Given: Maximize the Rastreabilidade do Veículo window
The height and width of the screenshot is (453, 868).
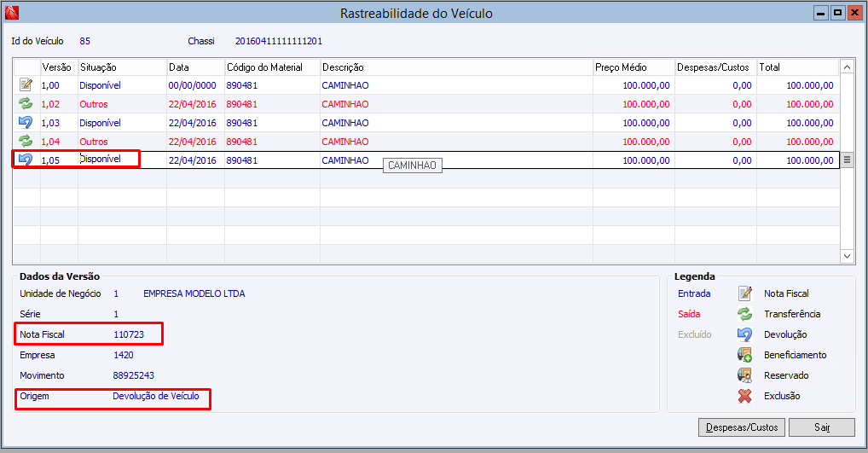Looking at the screenshot, I should click(837, 13).
